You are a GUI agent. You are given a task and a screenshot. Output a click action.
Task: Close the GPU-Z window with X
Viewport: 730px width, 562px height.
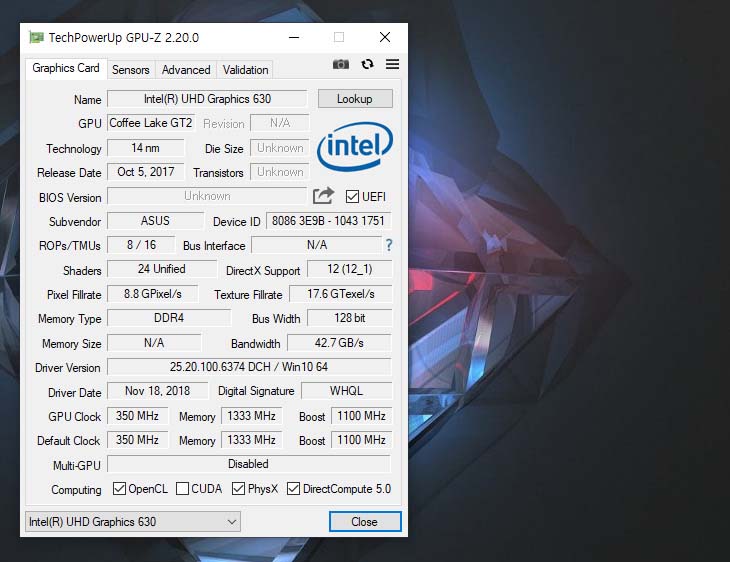click(385, 37)
